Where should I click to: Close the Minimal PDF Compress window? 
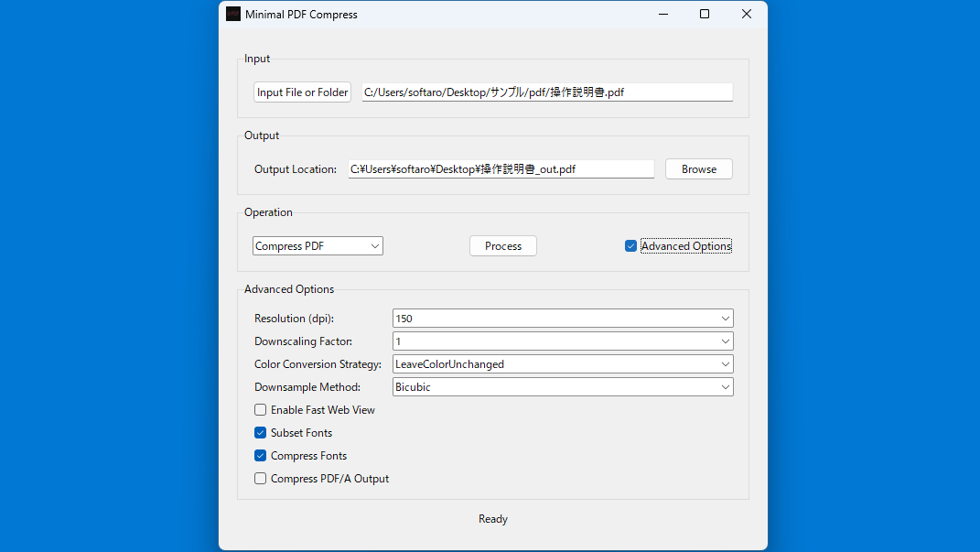coord(747,14)
